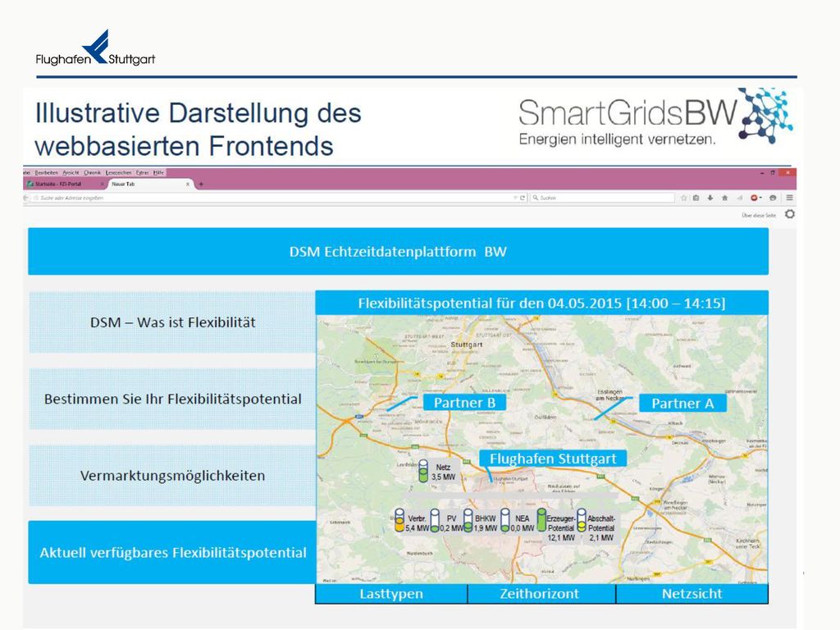This screenshot has width=840, height=630.
Task: Click the Partner A map label
Action: point(682,404)
